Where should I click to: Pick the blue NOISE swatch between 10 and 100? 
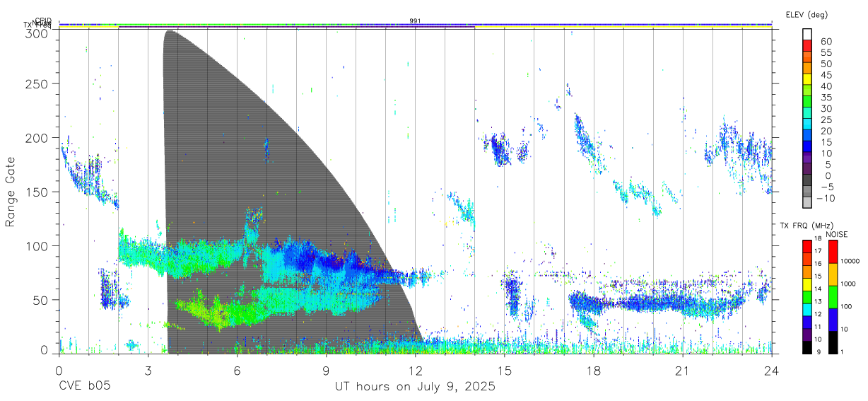tap(833, 320)
